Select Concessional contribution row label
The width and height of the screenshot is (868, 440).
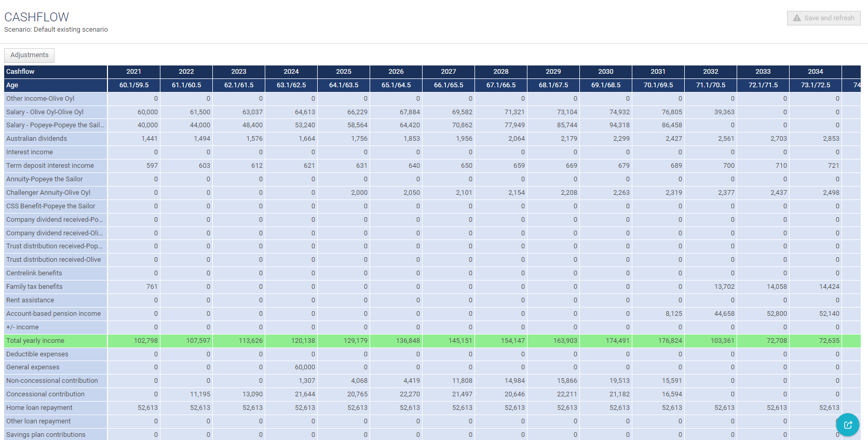pyautogui.click(x=56, y=394)
